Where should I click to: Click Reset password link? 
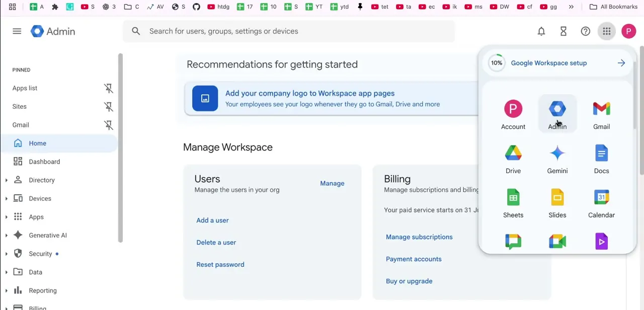(220, 265)
